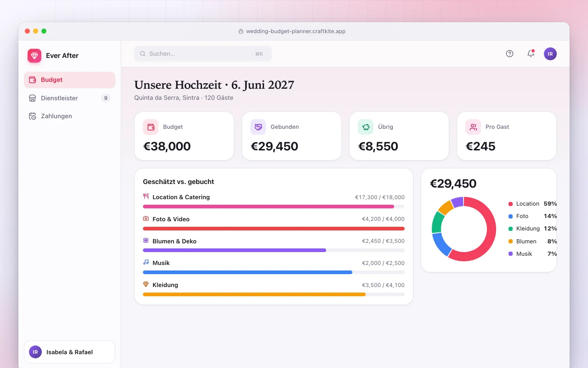Screen dimensions: 588x368
Task: Click the green Kleidung legend dot
Action: pyautogui.click(x=510, y=229)
